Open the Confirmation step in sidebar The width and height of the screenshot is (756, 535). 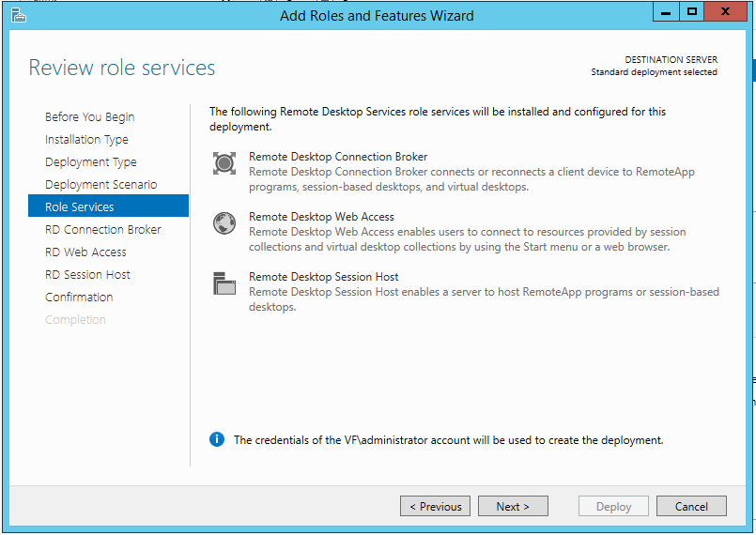79,298
